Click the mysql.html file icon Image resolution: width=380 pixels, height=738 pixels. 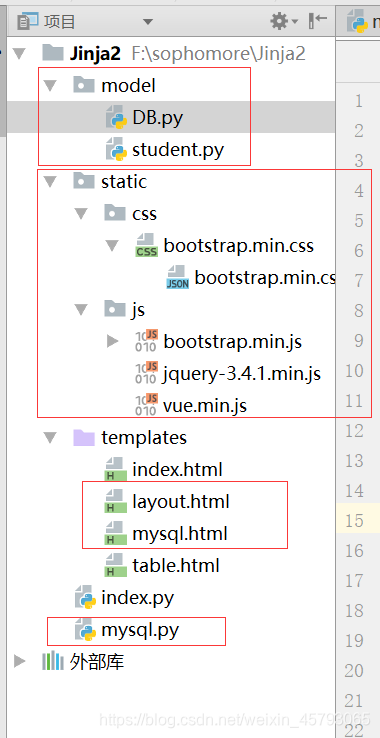pyautogui.click(x=115, y=534)
